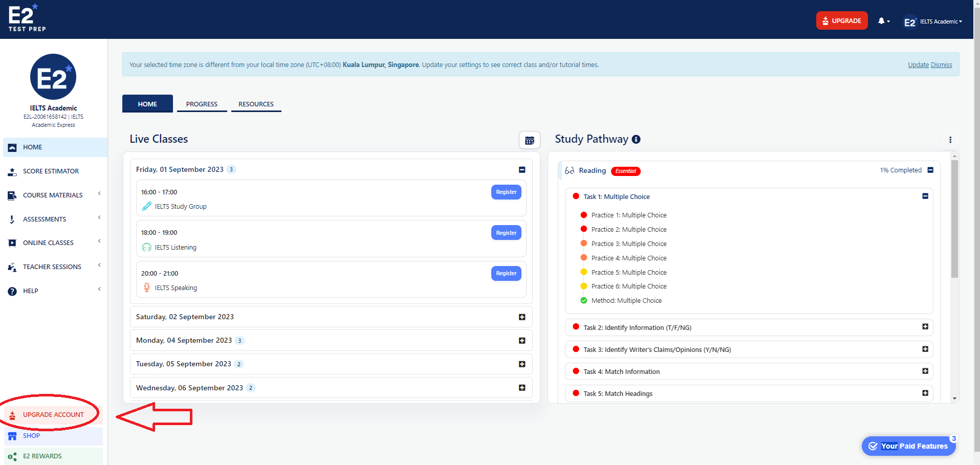Click the red UPGRADE button in header
Viewport: 980px width, 465px height.
point(842,20)
